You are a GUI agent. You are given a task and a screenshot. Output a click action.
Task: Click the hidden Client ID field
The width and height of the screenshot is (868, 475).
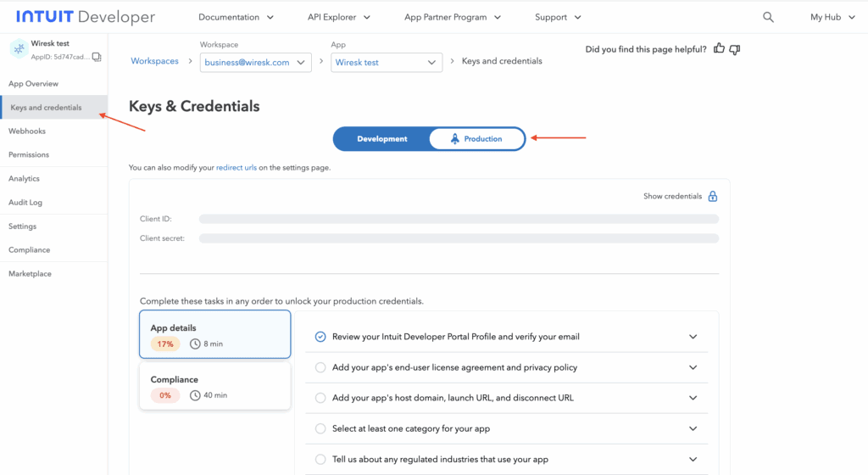pyautogui.click(x=459, y=219)
